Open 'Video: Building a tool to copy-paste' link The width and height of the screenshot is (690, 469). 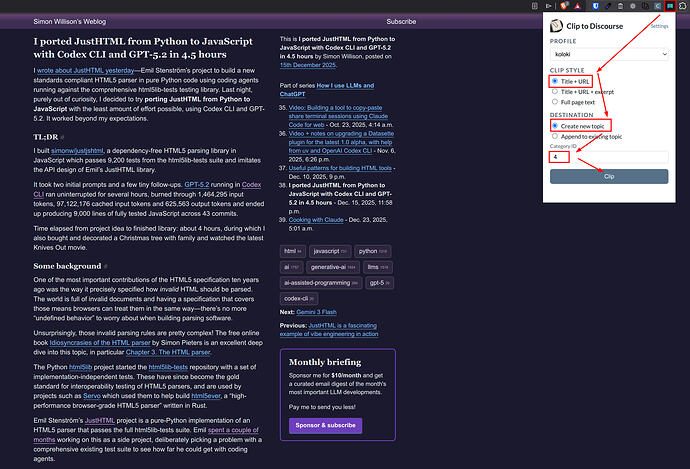[338, 116]
